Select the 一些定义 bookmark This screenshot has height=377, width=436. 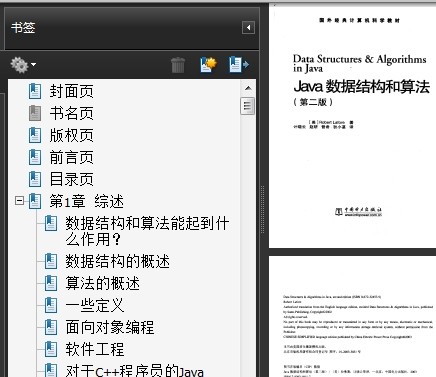click(x=95, y=305)
